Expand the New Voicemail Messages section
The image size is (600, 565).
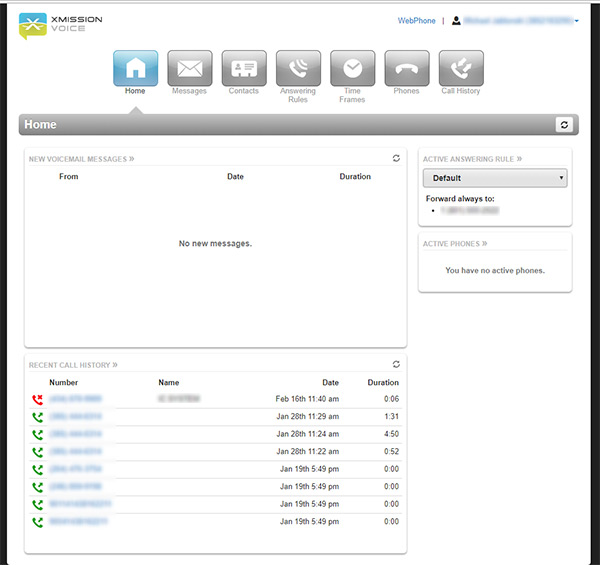coord(81,159)
